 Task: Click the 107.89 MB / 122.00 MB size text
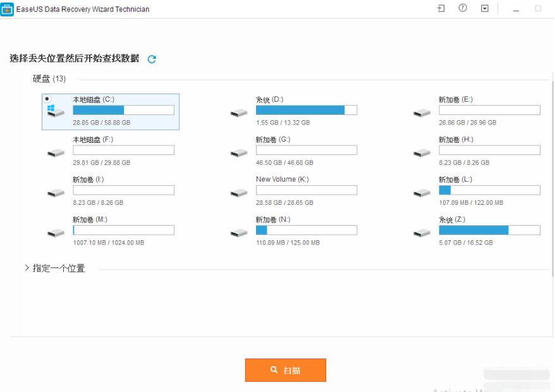(x=471, y=202)
